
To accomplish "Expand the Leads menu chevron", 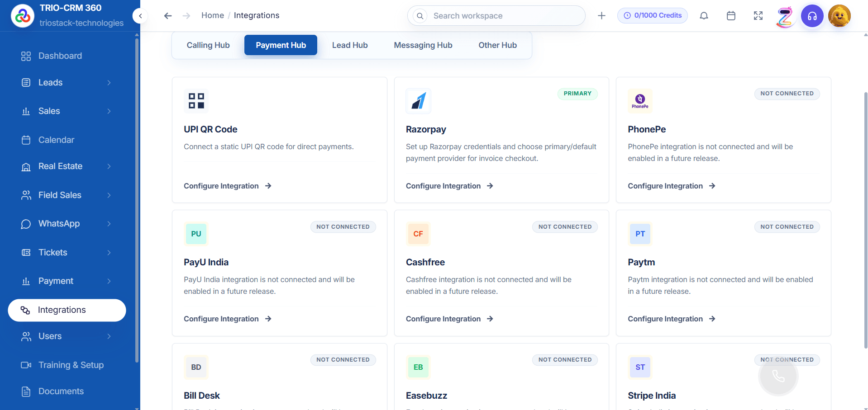I will (x=109, y=83).
